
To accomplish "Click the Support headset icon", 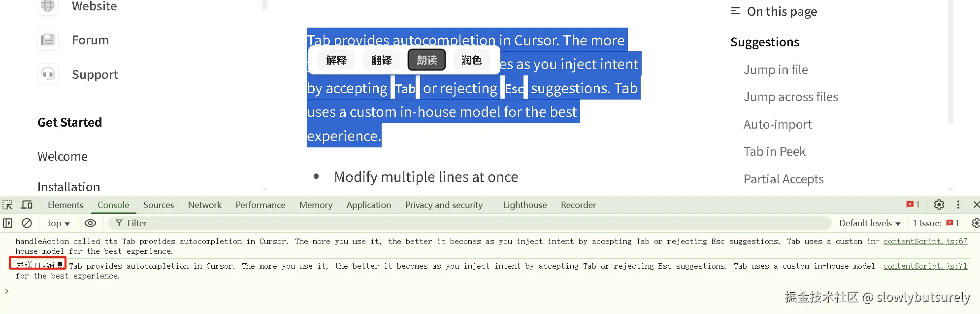I will 48,74.
